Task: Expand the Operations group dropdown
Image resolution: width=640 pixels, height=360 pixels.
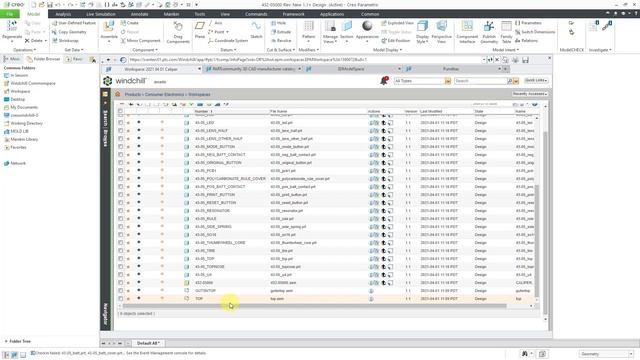Action: (24, 50)
